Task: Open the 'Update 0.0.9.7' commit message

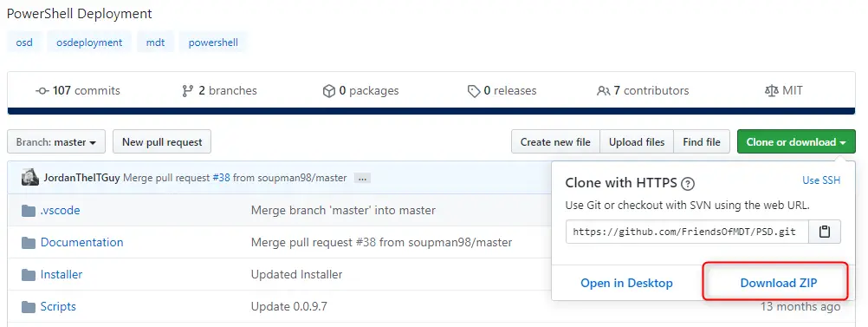Action: coord(289,306)
